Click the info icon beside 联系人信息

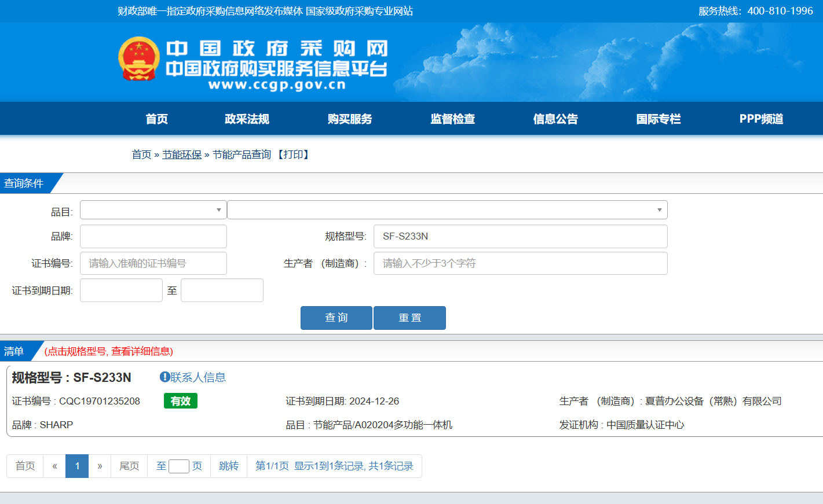(164, 377)
